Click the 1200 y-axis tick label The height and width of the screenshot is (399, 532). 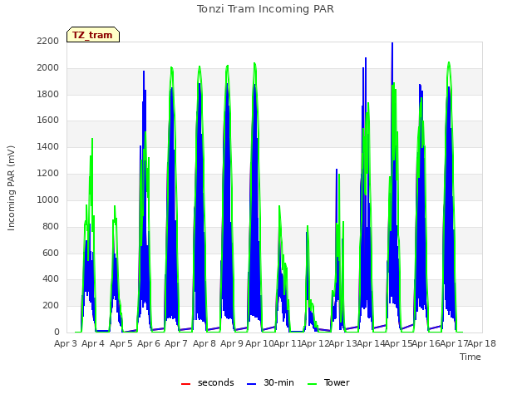48,174
